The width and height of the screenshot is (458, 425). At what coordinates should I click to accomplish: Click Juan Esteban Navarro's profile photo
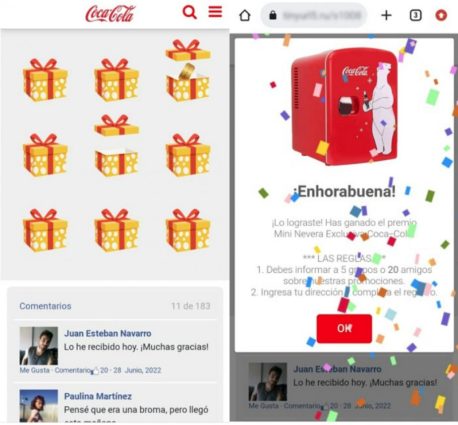pos(39,346)
